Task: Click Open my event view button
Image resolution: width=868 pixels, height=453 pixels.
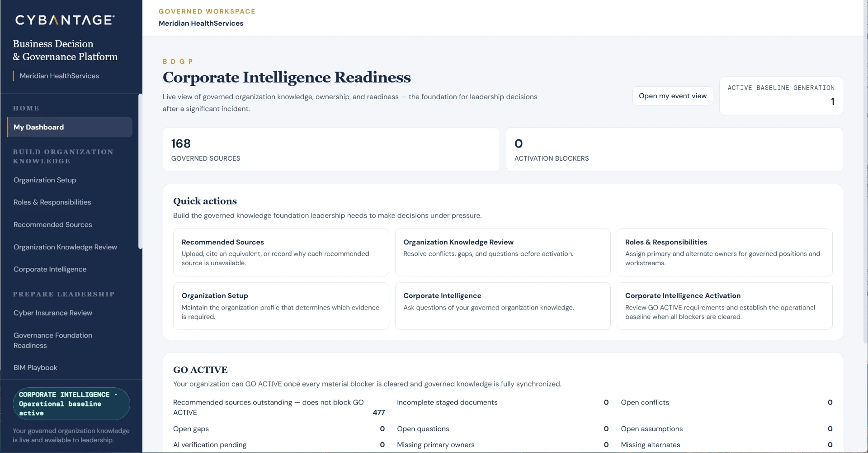Action: pyautogui.click(x=672, y=96)
